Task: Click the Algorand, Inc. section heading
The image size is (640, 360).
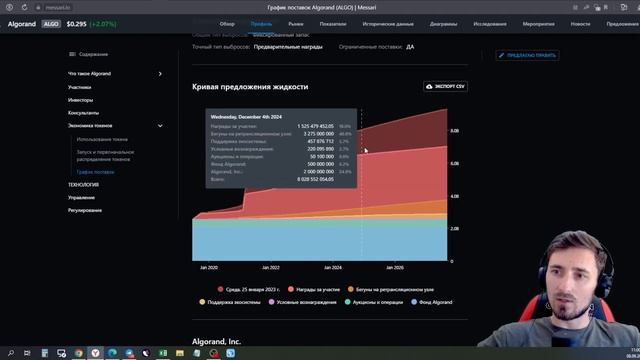Action: pyautogui.click(x=216, y=342)
